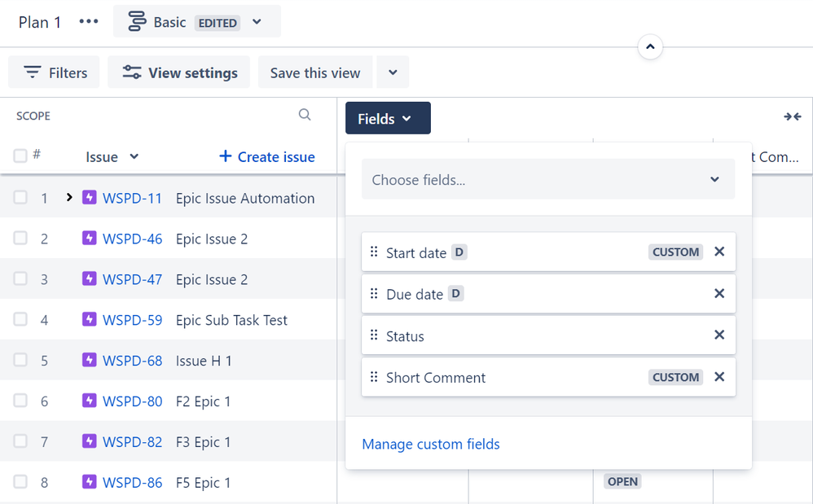The height and width of the screenshot is (504, 813).
Task: Click the search icon in Scope header
Action: pos(305,115)
